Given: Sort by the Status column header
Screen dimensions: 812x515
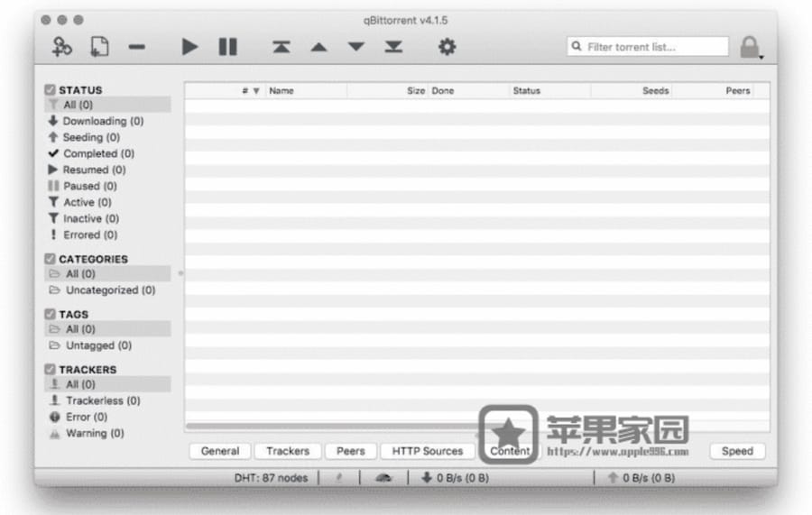Looking at the screenshot, I should pos(550,90).
